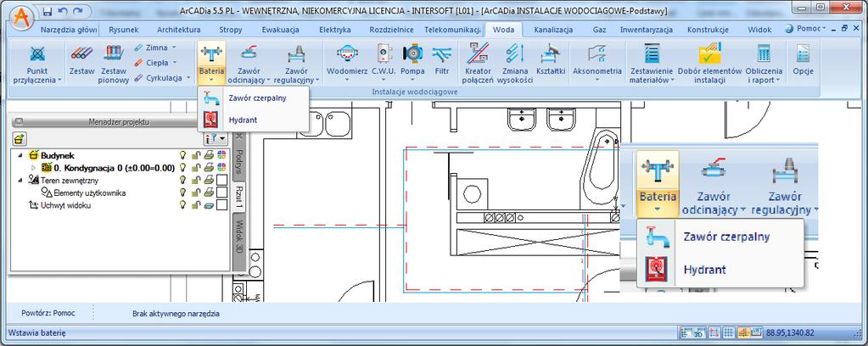This screenshot has height=346, width=868.
Task: Choose the Ciepła hot water pipe
Action: point(155,63)
